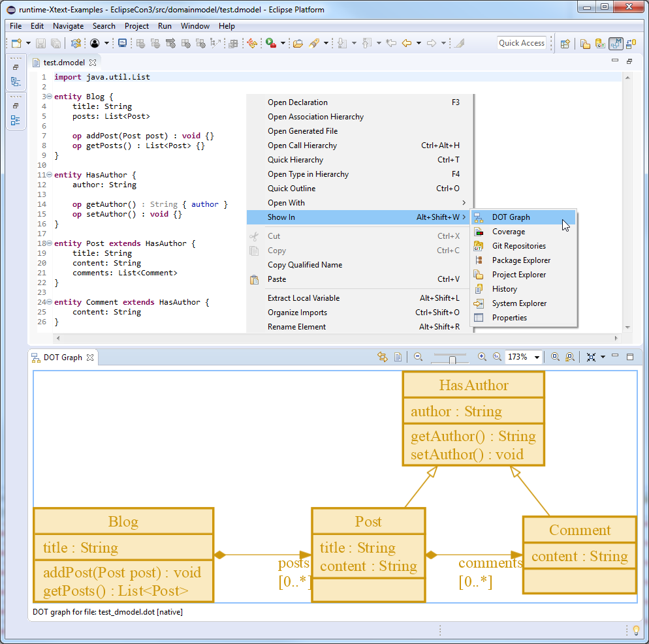The height and width of the screenshot is (644, 649).
Task: Click the load DOT file page icon
Action: [x=398, y=356]
